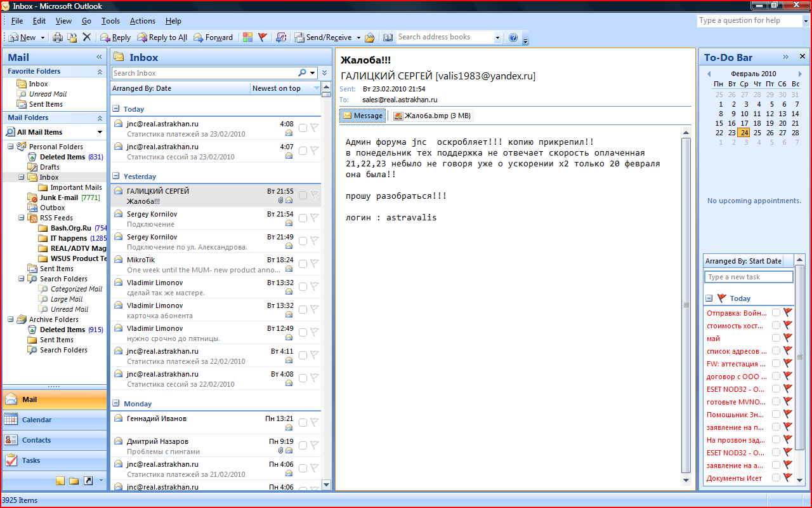Flag the Sergey Kornilov Подключение message
This screenshot has width=812, height=508.
coord(314,218)
